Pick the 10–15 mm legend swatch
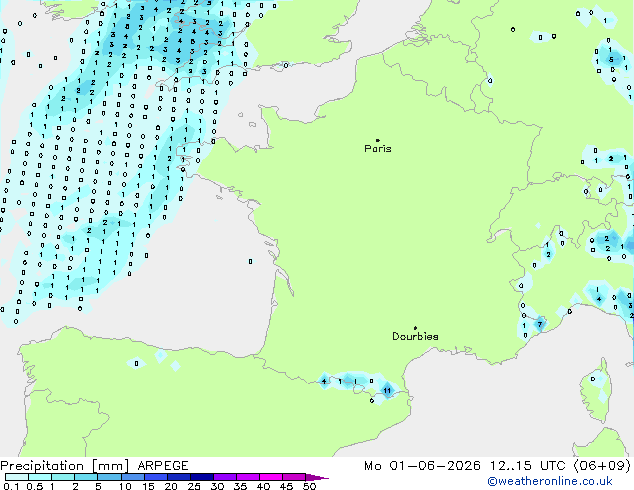The width and height of the screenshot is (634, 490). pyautogui.click(x=132, y=477)
